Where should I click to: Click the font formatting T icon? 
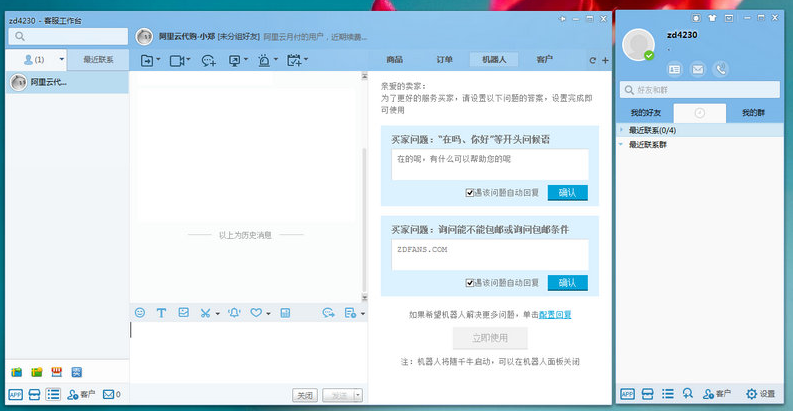point(161,313)
